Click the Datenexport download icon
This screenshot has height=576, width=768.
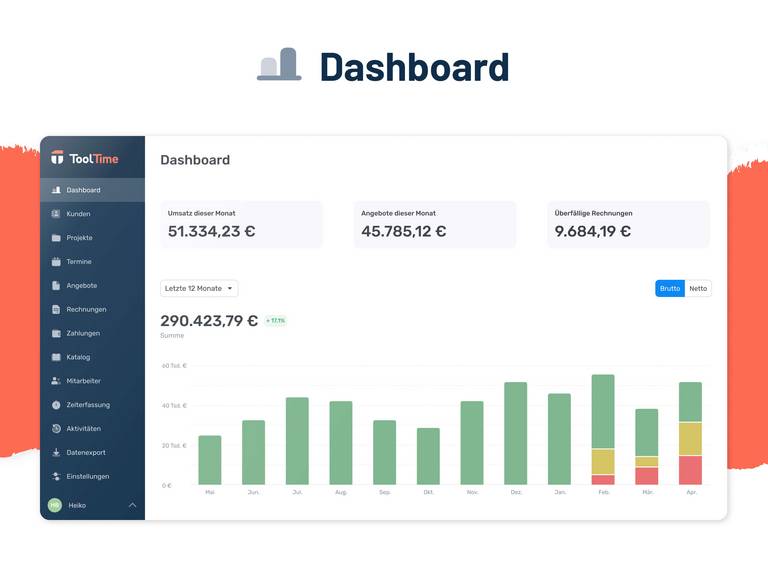56,453
